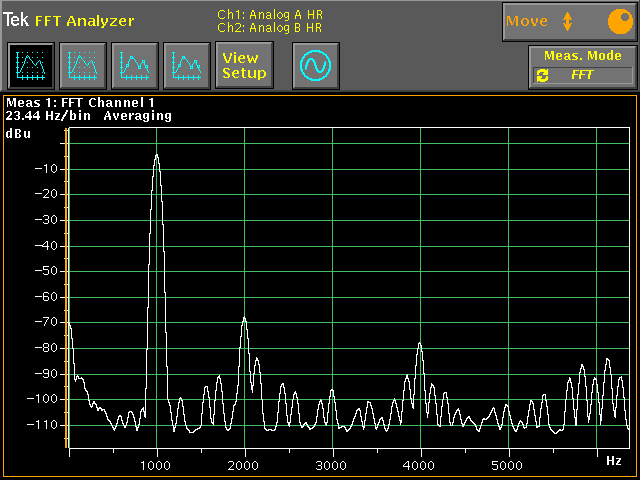
Task: Pick the fourth graph view icon
Action: pos(187,66)
